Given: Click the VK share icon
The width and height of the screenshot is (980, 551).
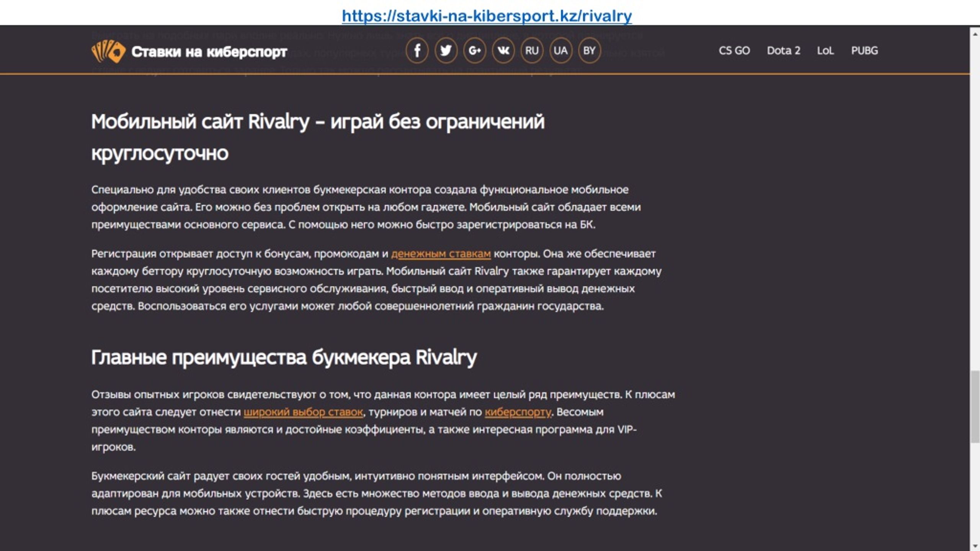Looking at the screenshot, I should pyautogui.click(x=503, y=51).
